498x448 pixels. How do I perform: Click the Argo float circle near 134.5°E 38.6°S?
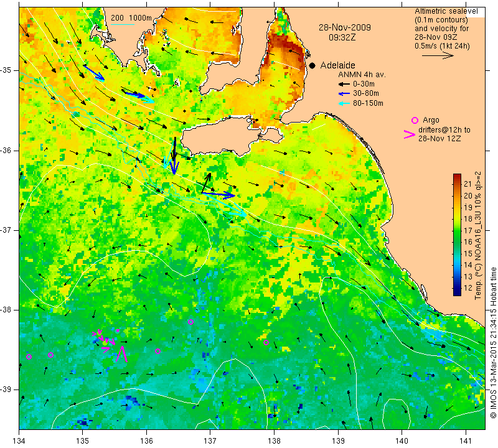50,355
